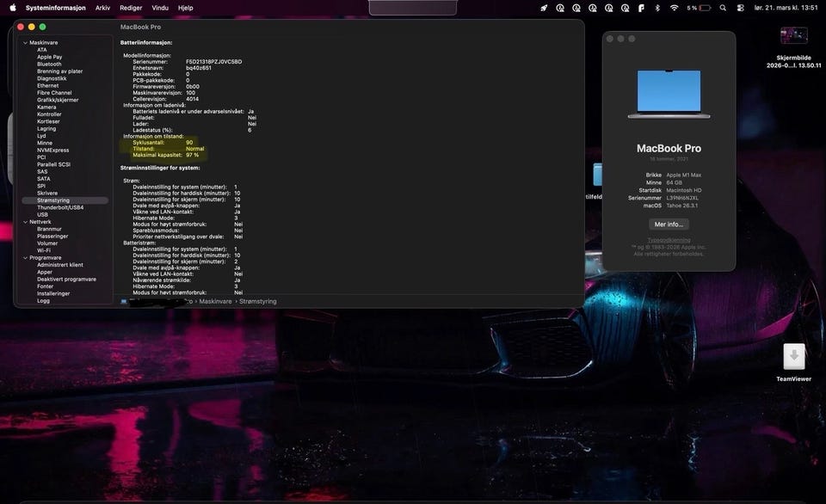This screenshot has height=504, width=826.
Task: Select SATA in the sidebar
Action: 43,179
